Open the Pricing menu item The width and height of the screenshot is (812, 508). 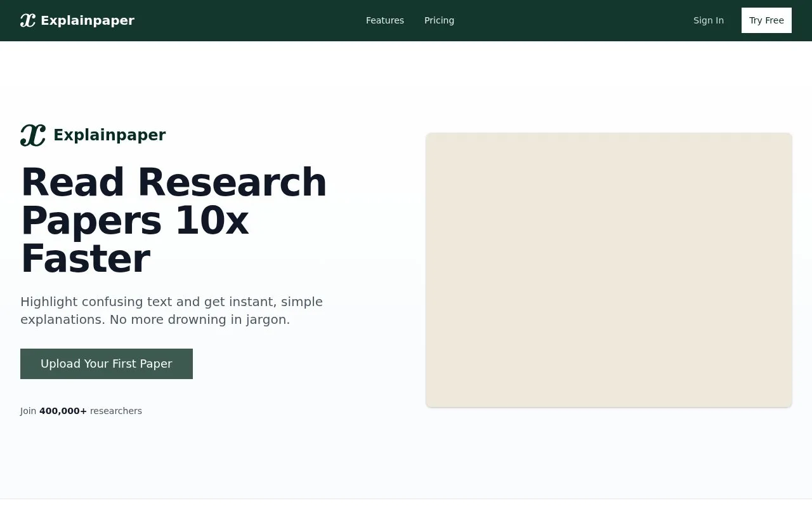coord(439,20)
